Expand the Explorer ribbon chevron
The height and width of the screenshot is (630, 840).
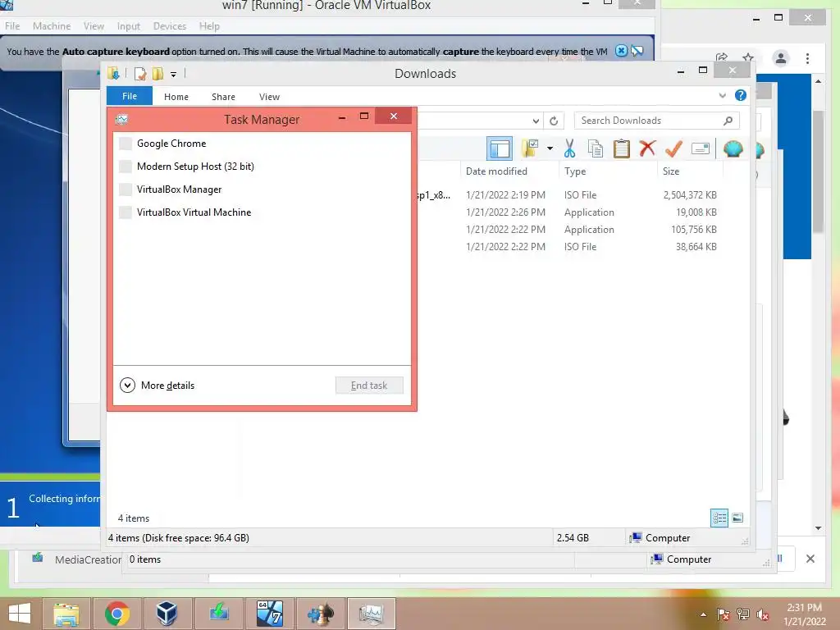pos(722,96)
